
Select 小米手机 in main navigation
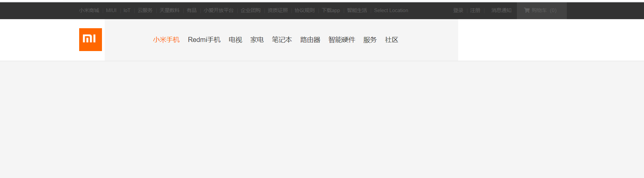point(166,40)
